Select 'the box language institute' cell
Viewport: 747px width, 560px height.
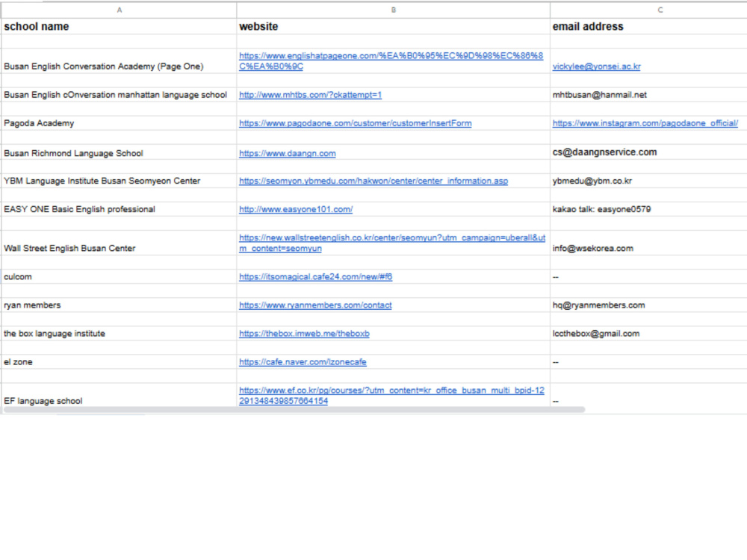coord(119,334)
